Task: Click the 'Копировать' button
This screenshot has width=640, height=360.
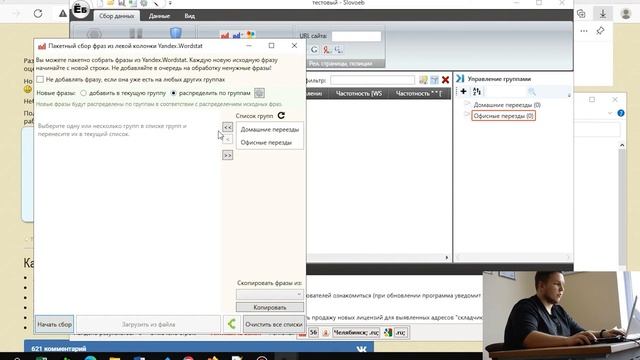Action: tap(270, 307)
